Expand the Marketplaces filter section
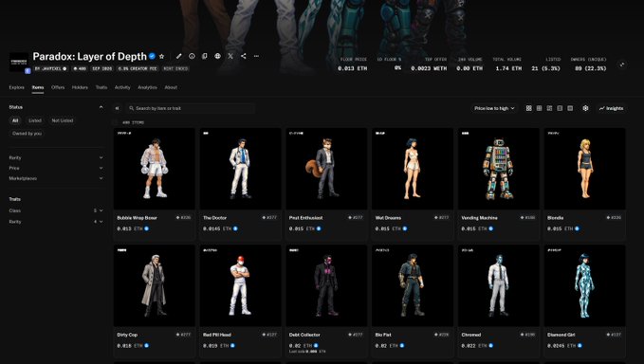The height and width of the screenshot is (364, 644). (56, 178)
